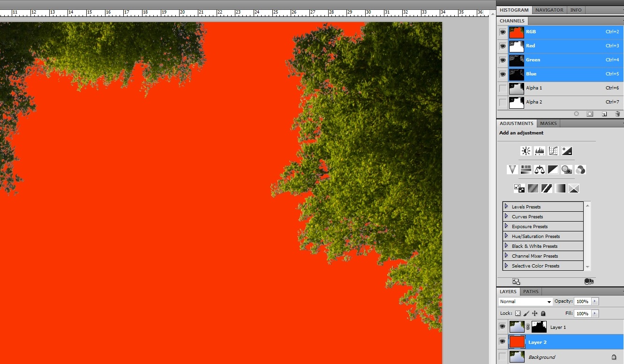Screen dimensions: 624x364
Task: Expand Hue/Saturation Presets
Action: (506, 236)
